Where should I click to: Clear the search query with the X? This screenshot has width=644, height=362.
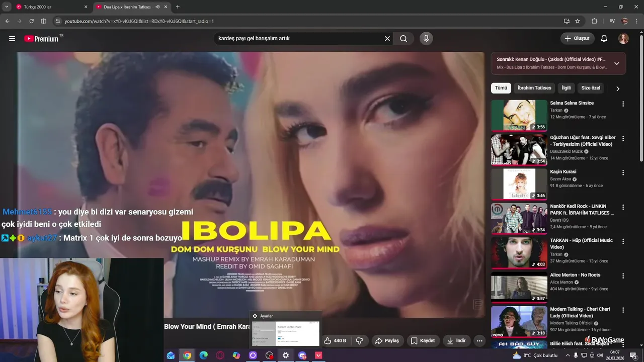387,39
